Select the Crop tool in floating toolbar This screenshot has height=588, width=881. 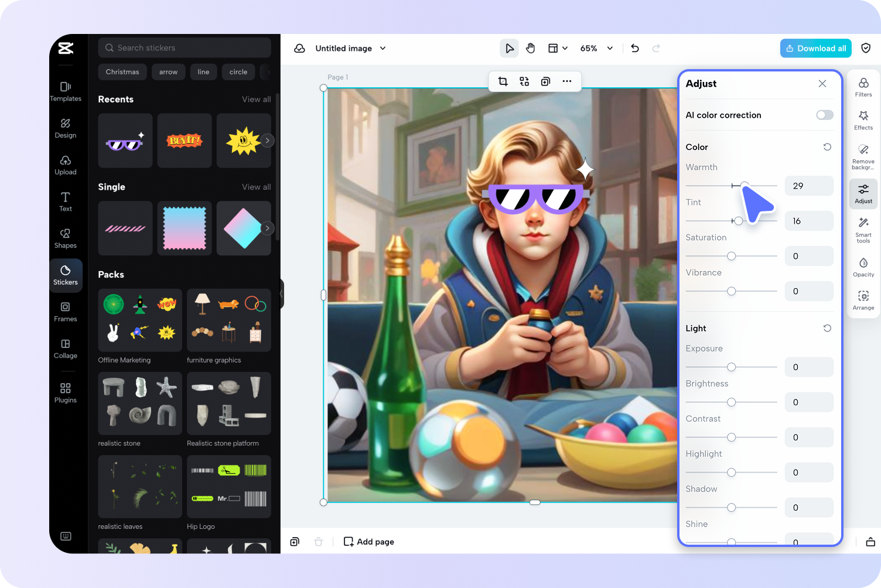click(503, 81)
